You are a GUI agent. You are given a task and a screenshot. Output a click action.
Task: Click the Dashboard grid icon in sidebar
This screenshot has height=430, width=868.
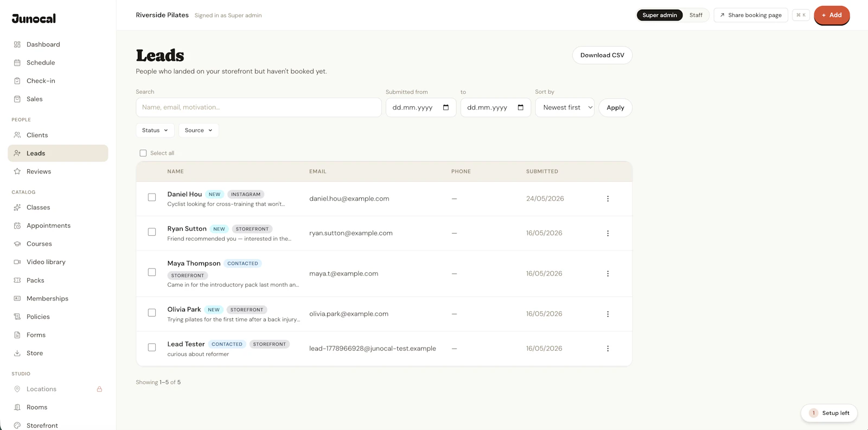(17, 44)
